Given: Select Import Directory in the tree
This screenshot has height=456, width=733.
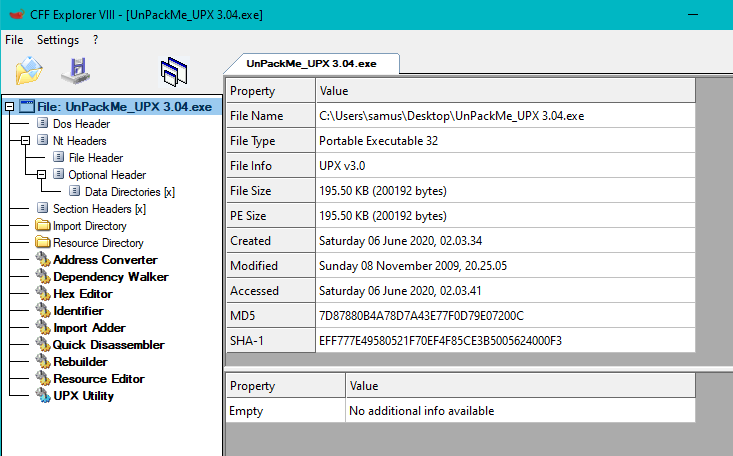Looking at the screenshot, I should (89, 226).
